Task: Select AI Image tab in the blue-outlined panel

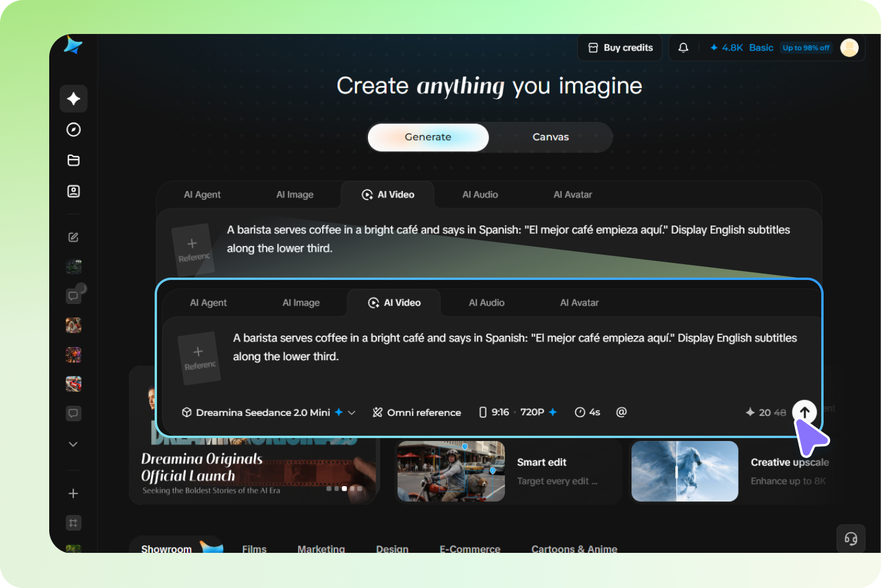Action: click(x=301, y=303)
